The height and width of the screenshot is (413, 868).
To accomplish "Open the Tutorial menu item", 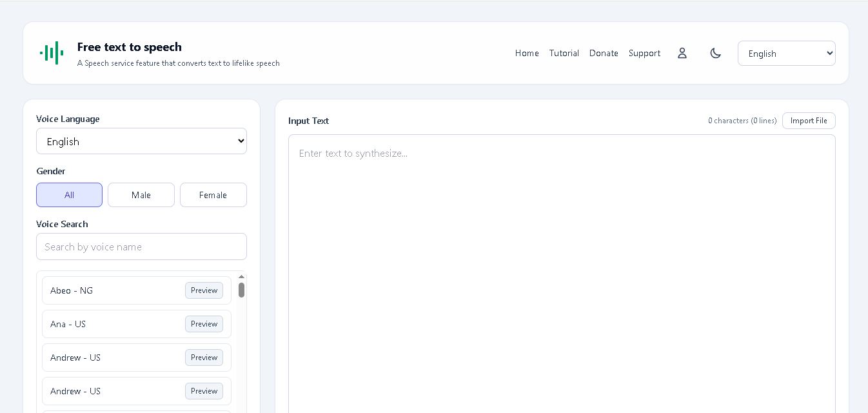I will click(x=564, y=53).
